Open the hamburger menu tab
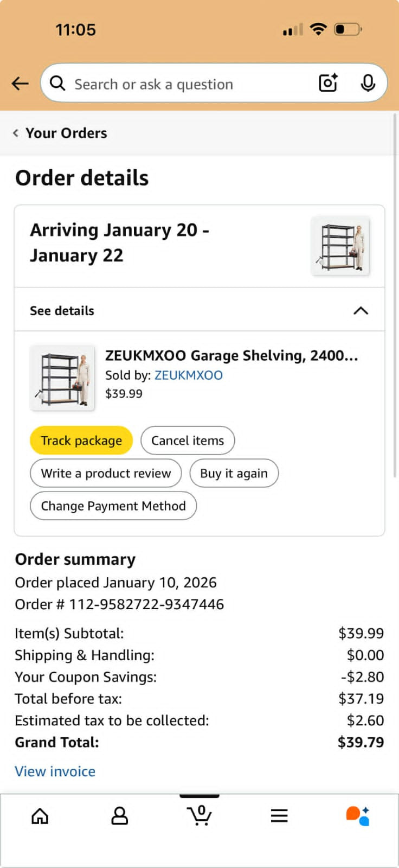 [x=279, y=816]
